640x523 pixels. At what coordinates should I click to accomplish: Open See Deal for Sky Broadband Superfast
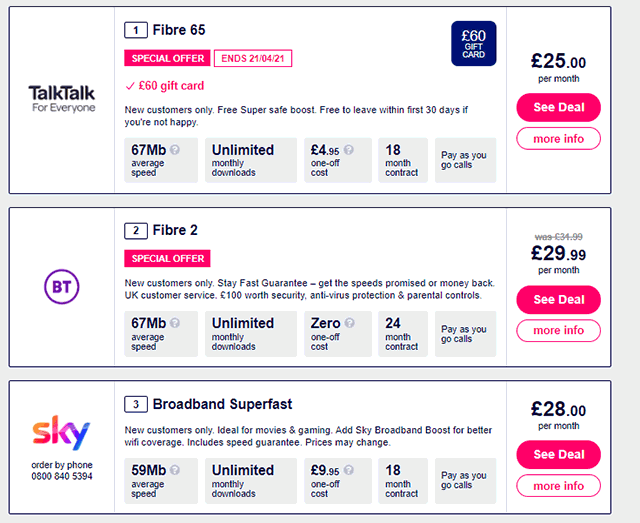pos(558,454)
